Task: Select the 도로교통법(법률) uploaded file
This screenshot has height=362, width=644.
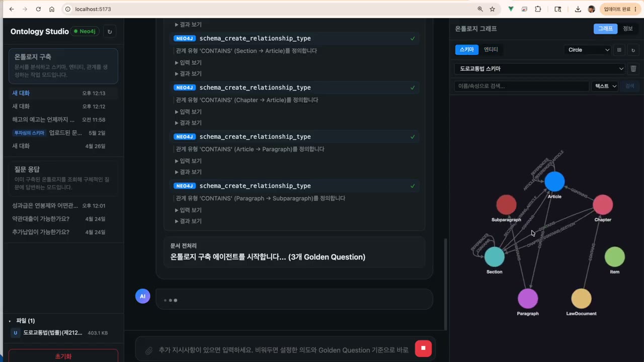Action: pyautogui.click(x=63, y=333)
